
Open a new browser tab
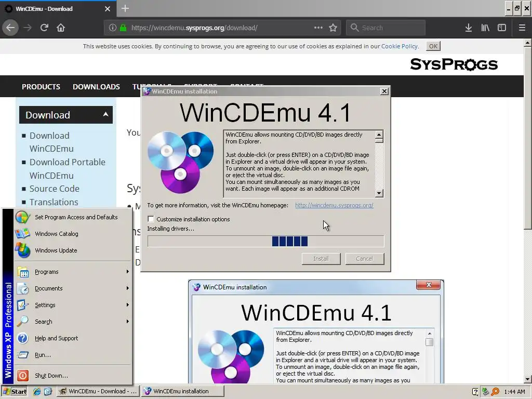125,8
